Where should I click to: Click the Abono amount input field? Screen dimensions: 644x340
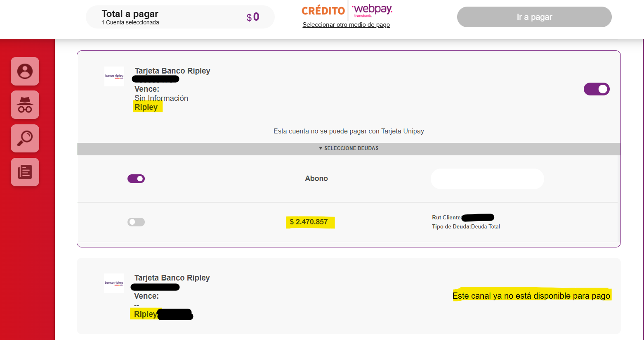[x=487, y=179]
